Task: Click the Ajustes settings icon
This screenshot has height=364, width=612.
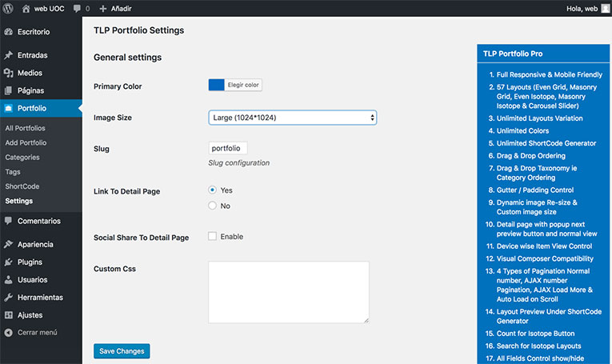Action: pos(9,315)
